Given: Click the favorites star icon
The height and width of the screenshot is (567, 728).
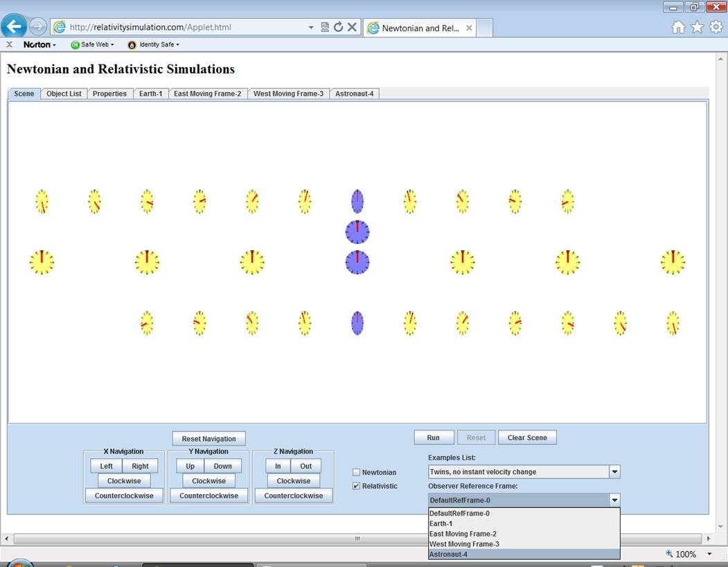Looking at the screenshot, I should [x=697, y=27].
